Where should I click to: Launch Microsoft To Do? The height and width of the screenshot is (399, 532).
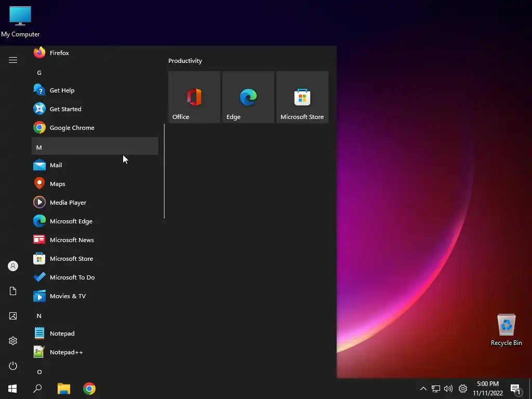pyautogui.click(x=95, y=277)
